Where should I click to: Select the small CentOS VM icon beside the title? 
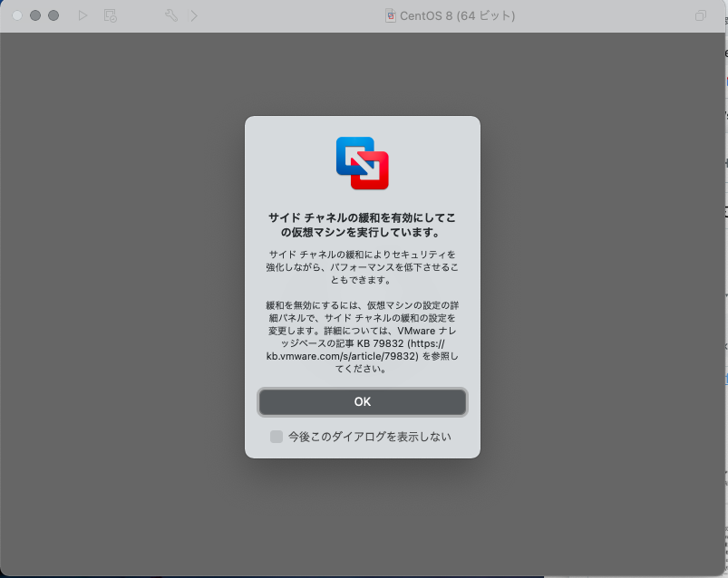point(391,15)
